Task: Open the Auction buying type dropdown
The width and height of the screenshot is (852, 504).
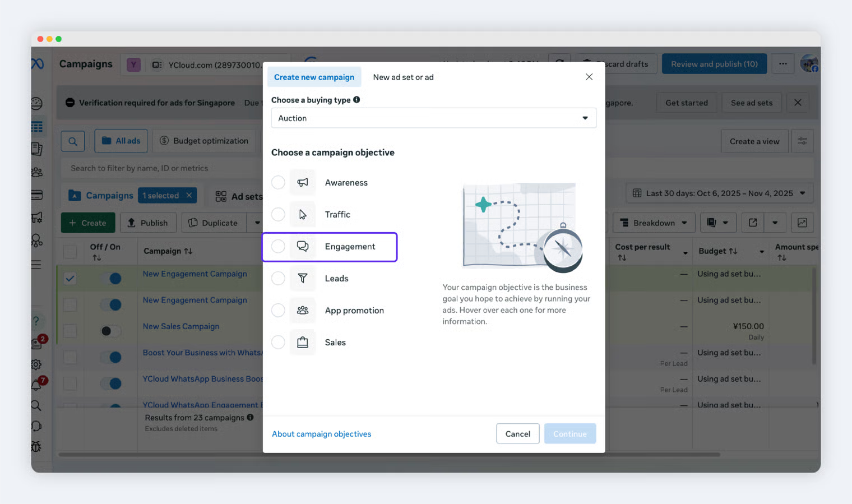Action: click(433, 118)
